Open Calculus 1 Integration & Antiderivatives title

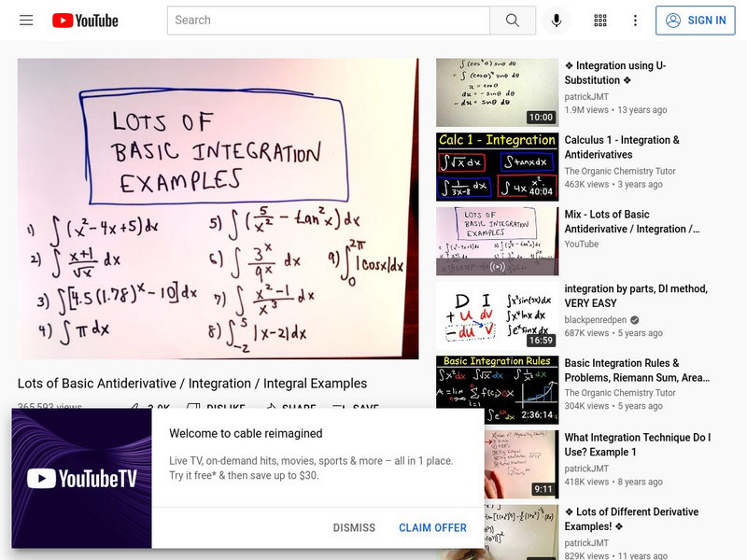coord(622,147)
